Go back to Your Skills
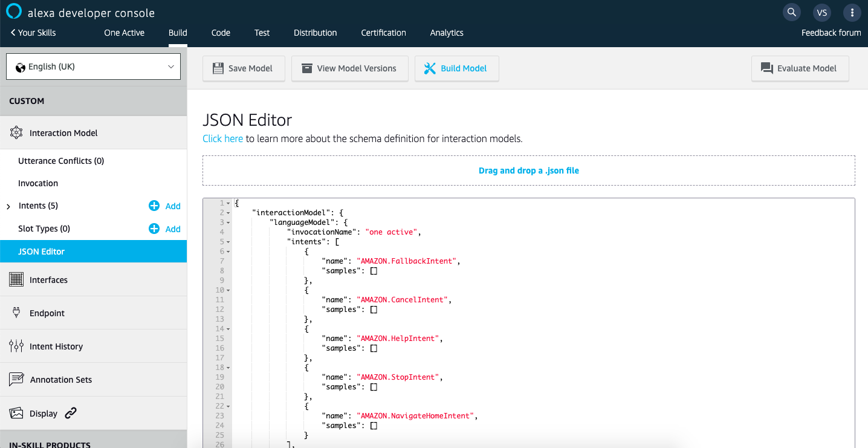868x448 pixels. (x=33, y=33)
